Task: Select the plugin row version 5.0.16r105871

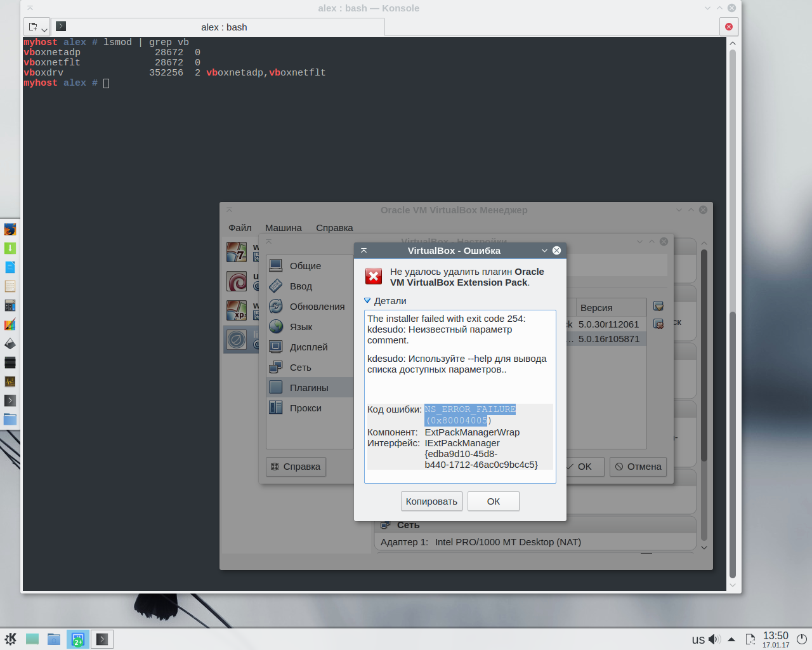Action: click(605, 339)
